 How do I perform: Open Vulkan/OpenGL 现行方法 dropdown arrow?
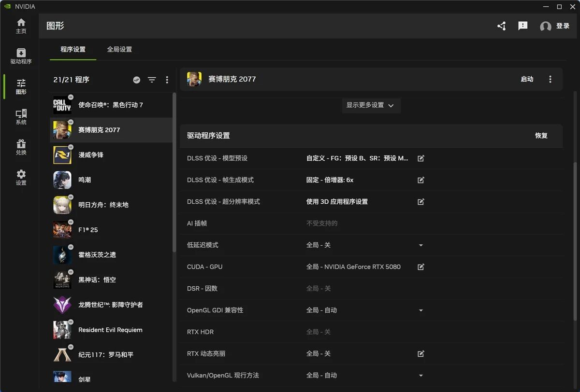[421, 376]
